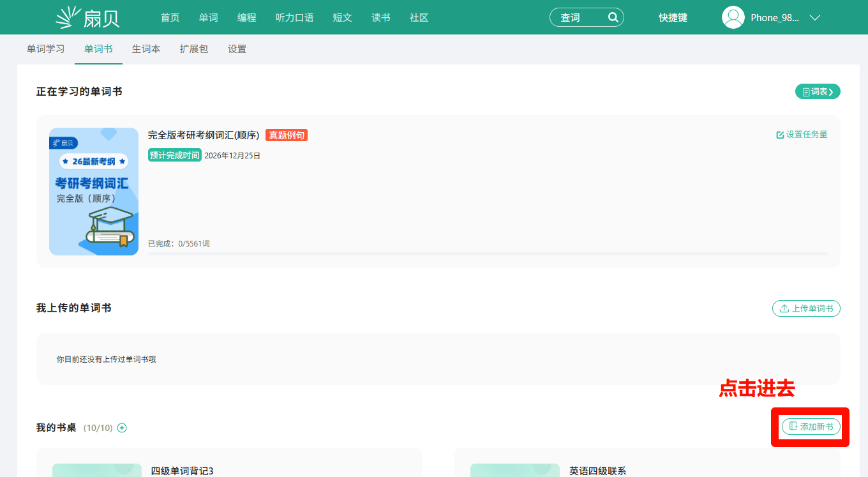This screenshot has height=477, width=868.
Task: Open 听力口语 in top navigation
Action: (294, 18)
